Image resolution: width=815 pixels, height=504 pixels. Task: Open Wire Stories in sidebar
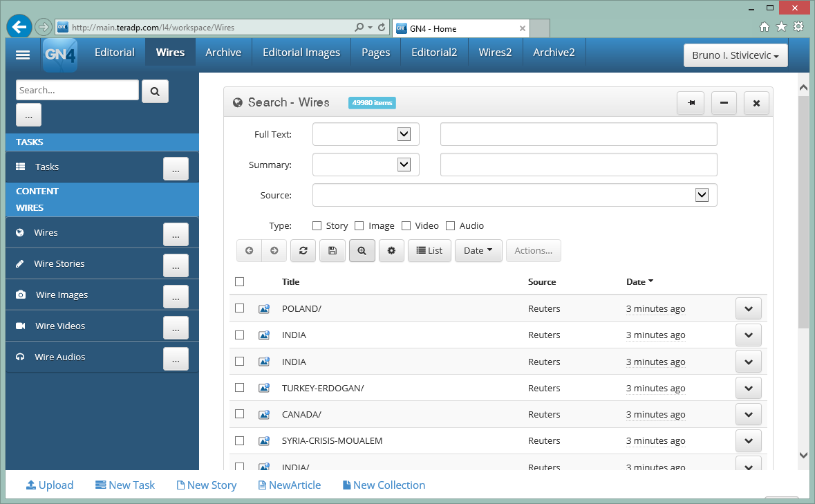(59, 263)
